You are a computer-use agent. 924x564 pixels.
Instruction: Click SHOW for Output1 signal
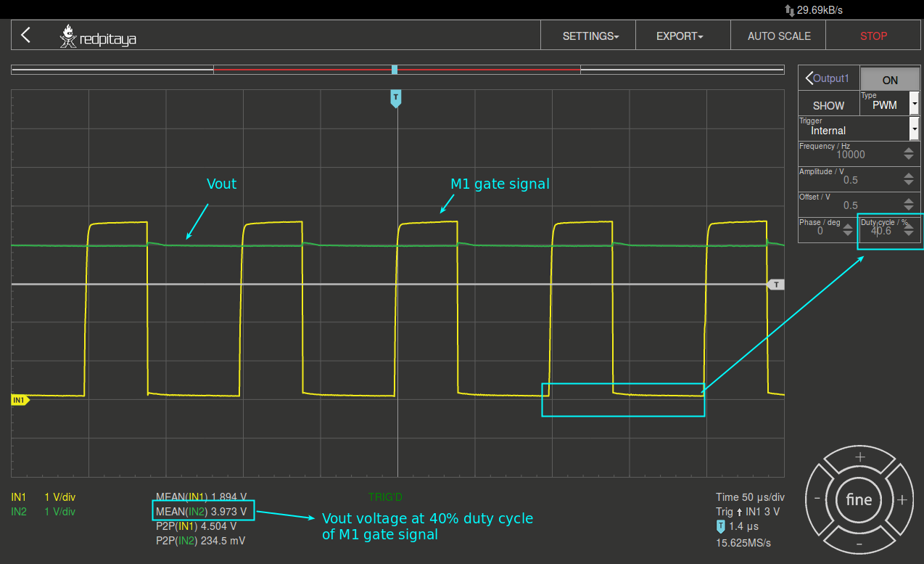click(x=828, y=105)
